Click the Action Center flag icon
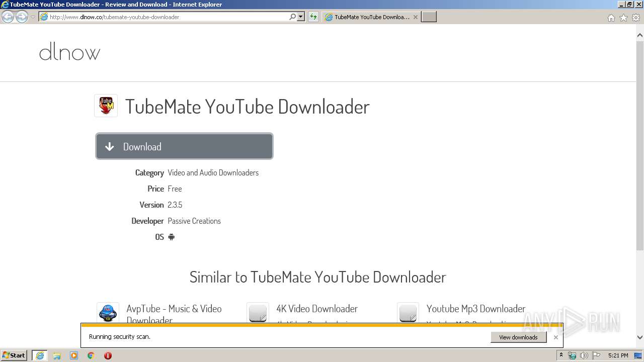This screenshot has height=362, width=644. click(596, 355)
